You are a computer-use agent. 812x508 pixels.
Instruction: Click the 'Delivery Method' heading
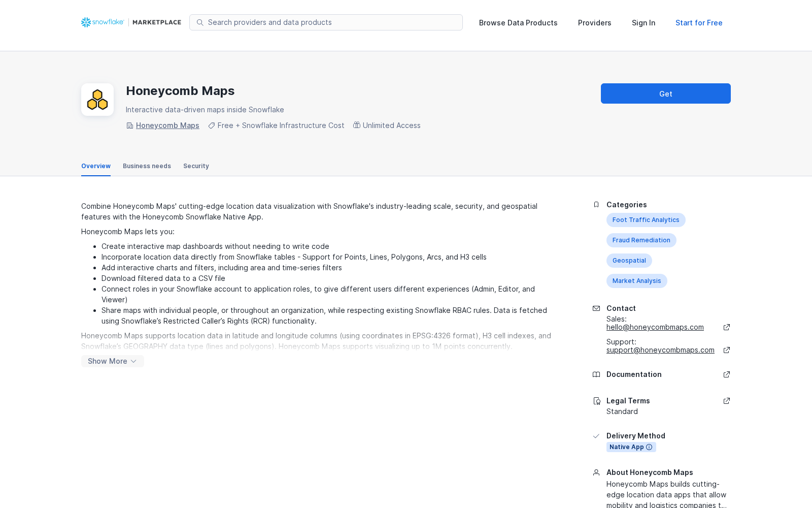636,436
